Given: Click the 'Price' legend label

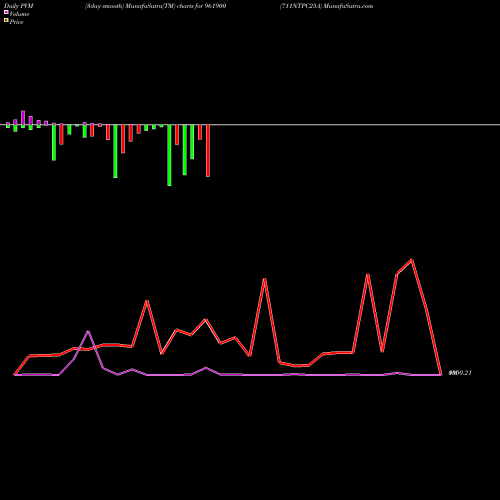Looking at the screenshot, I should click(16, 22).
